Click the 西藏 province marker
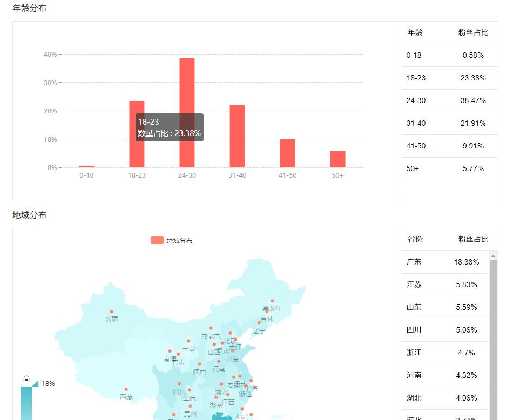513x420 pixels. (x=126, y=388)
